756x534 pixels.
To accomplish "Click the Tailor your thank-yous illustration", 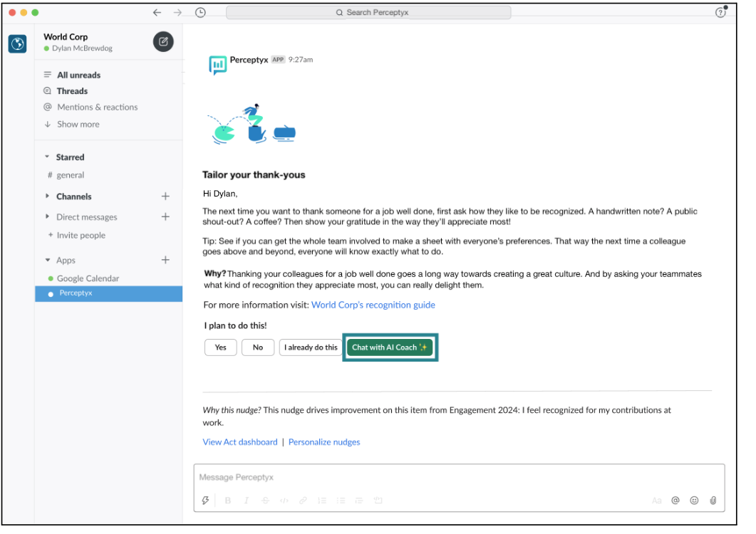I will tap(252, 125).
